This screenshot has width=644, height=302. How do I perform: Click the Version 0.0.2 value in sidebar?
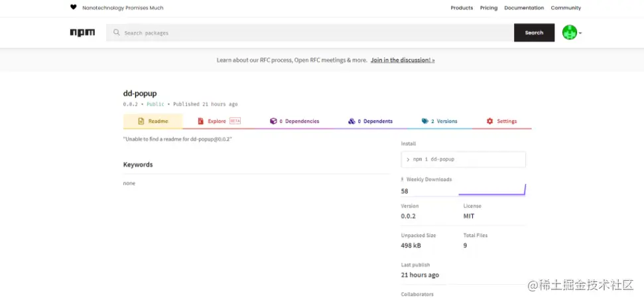tap(409, 216)
